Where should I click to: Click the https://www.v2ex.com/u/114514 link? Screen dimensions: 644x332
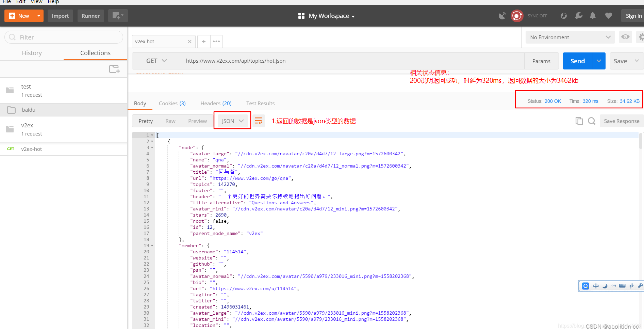pyautogui.click(x=254, y=288)
